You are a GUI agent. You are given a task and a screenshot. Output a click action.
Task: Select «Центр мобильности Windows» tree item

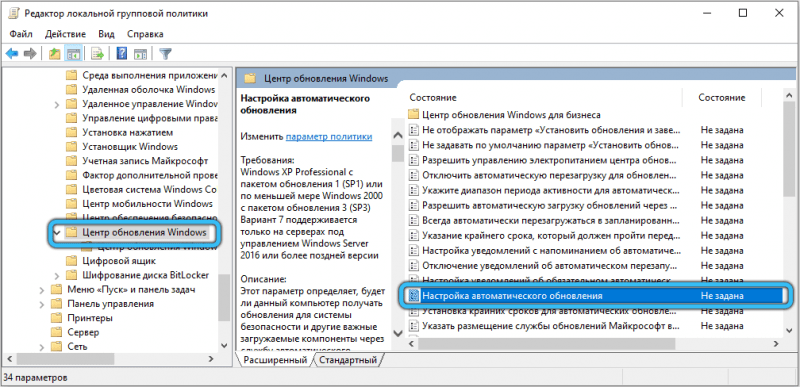click(147, 204)
